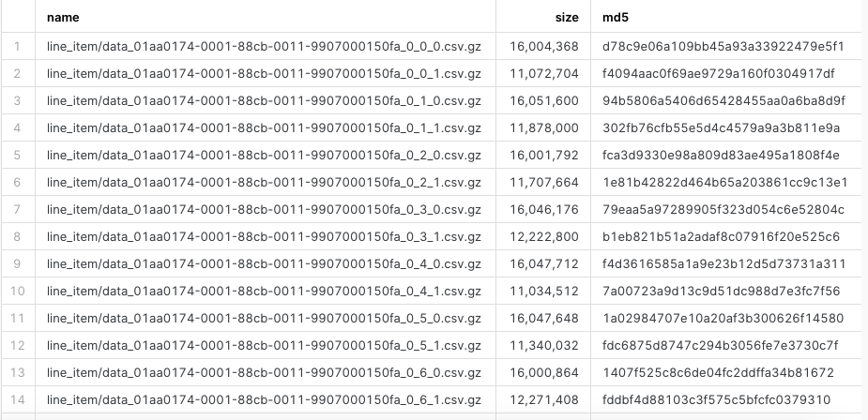
Task: Click the md5 value starting with fca3d933
Action: point(721,155)
